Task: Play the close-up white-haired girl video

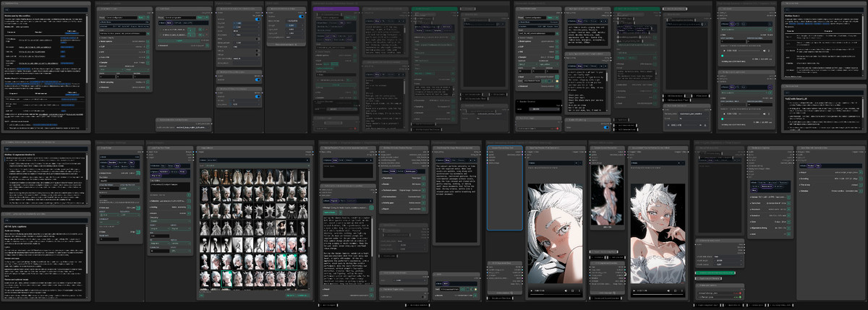Action: (532, 291)
